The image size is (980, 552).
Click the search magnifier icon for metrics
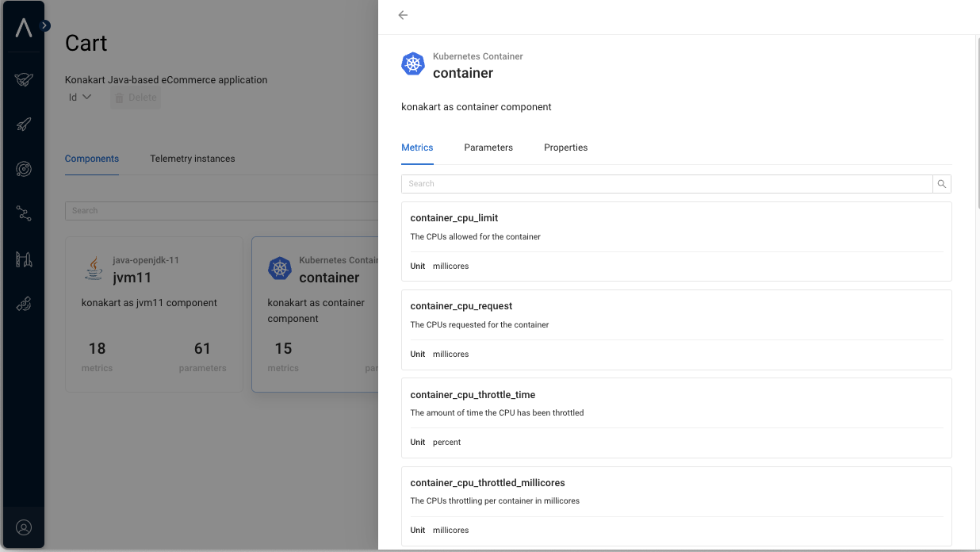[x=942, y=184]
